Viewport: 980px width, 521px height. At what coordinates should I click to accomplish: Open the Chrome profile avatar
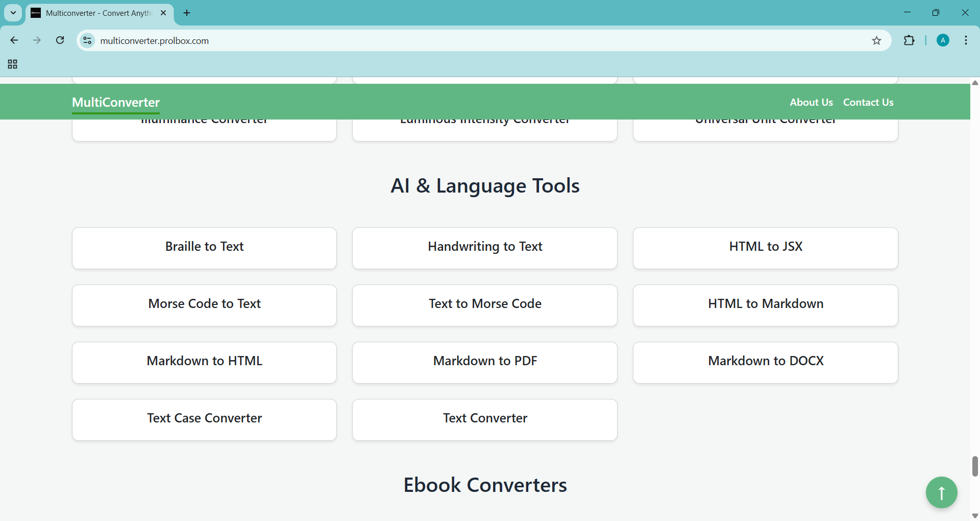(943, 40)
